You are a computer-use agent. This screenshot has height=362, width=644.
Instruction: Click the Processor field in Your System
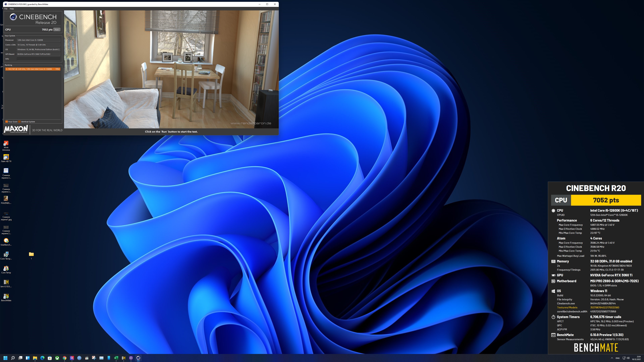39,40
